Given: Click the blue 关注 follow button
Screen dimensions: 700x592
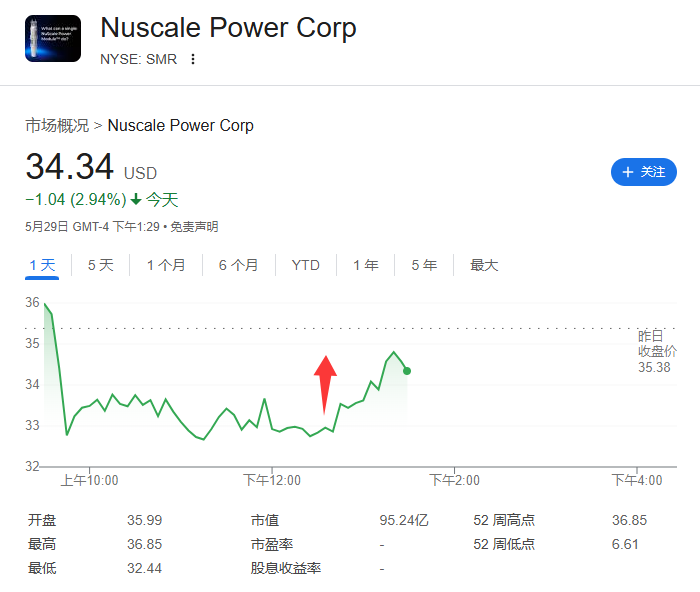Looking at the screenshot, I should [644, 172].
